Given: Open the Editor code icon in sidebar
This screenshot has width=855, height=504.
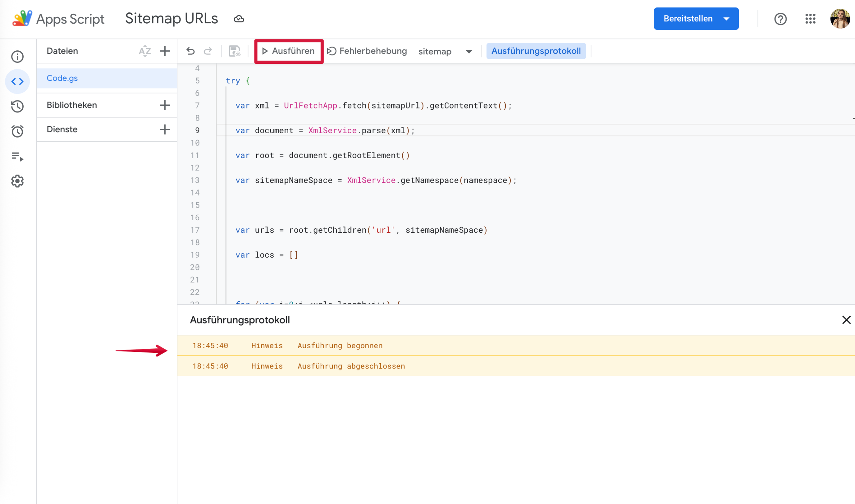Looking at the screenshot, I should 17,81.
